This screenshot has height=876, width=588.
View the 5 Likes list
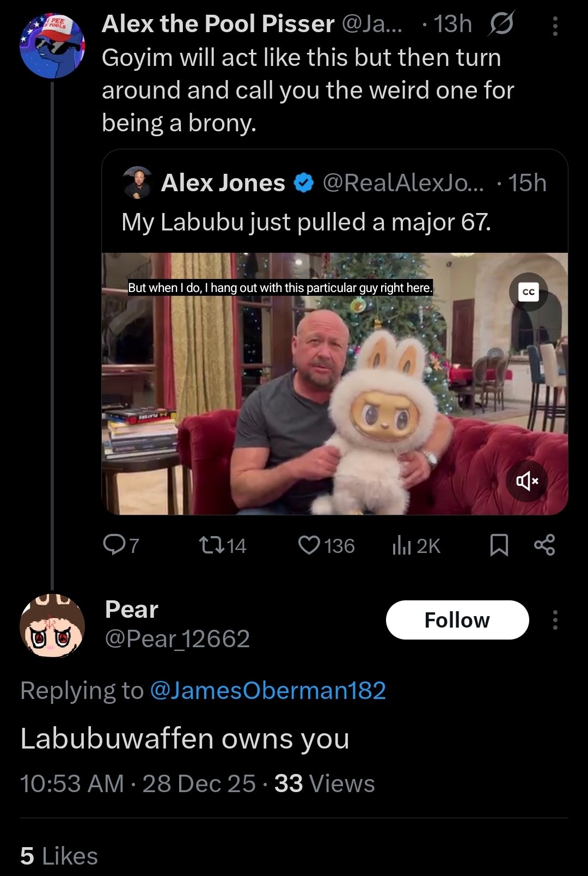click(59, 856)
